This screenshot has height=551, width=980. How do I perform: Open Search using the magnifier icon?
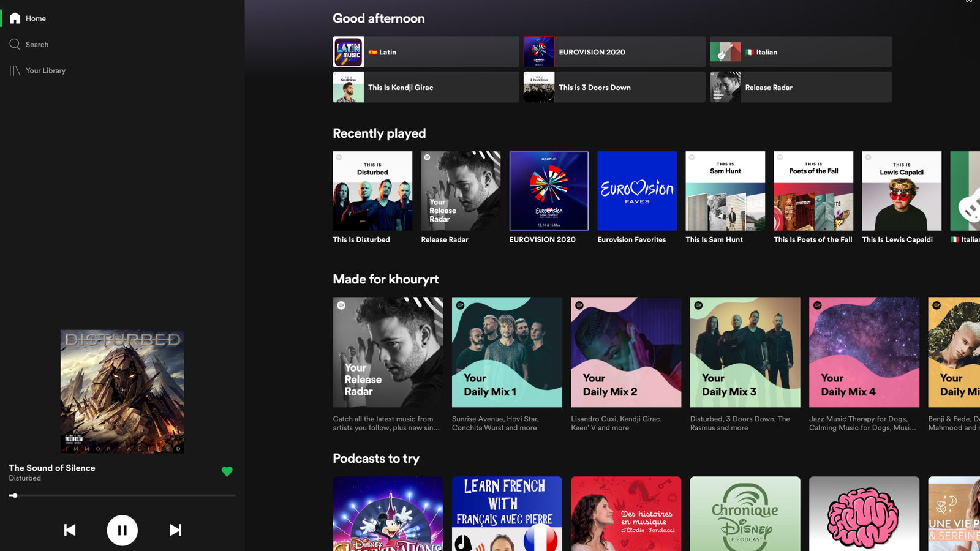15,44
